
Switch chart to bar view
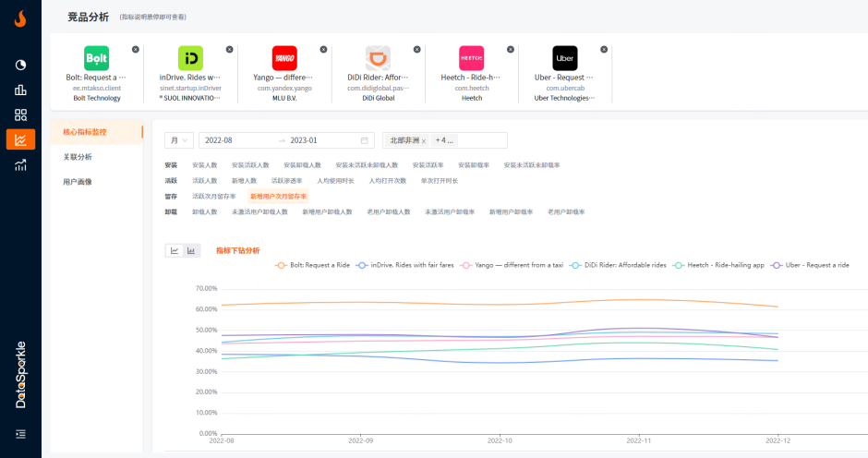(x=191, y=250)
